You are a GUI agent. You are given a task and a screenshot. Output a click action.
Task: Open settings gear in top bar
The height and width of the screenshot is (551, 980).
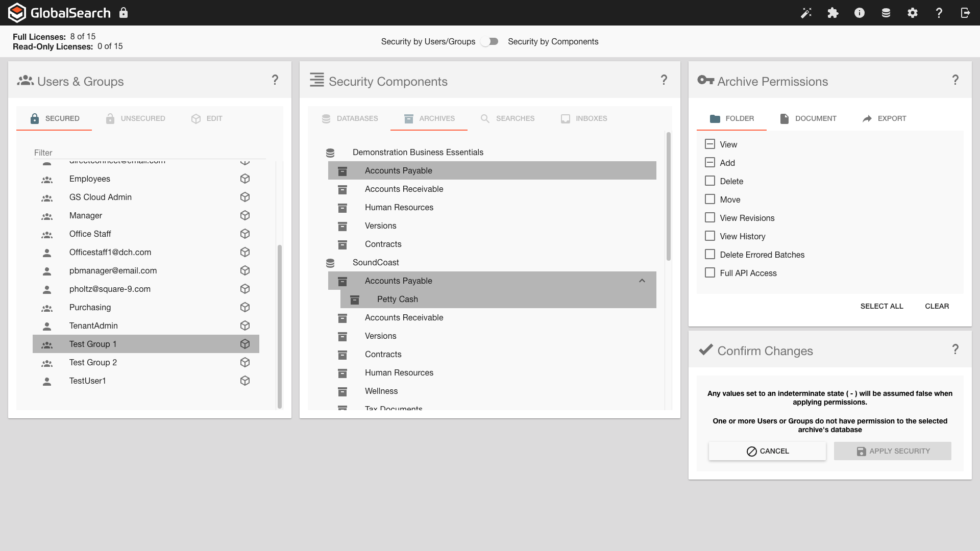point(913,13)
